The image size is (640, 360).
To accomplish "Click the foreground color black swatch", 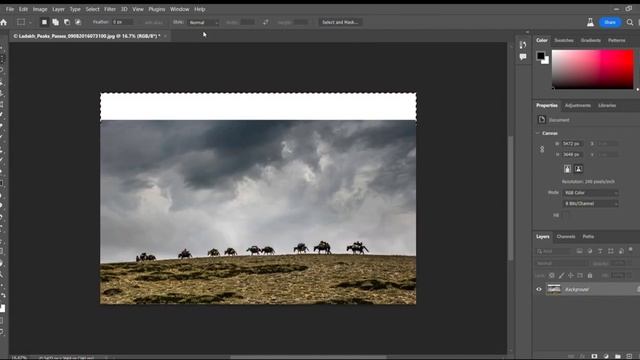I will [x=541, y=56].
